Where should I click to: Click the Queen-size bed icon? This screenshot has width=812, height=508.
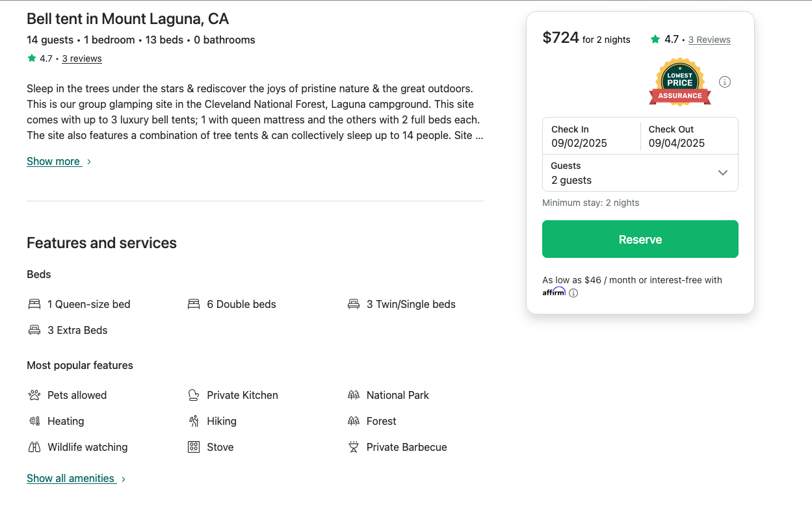[x=34, y=304]
